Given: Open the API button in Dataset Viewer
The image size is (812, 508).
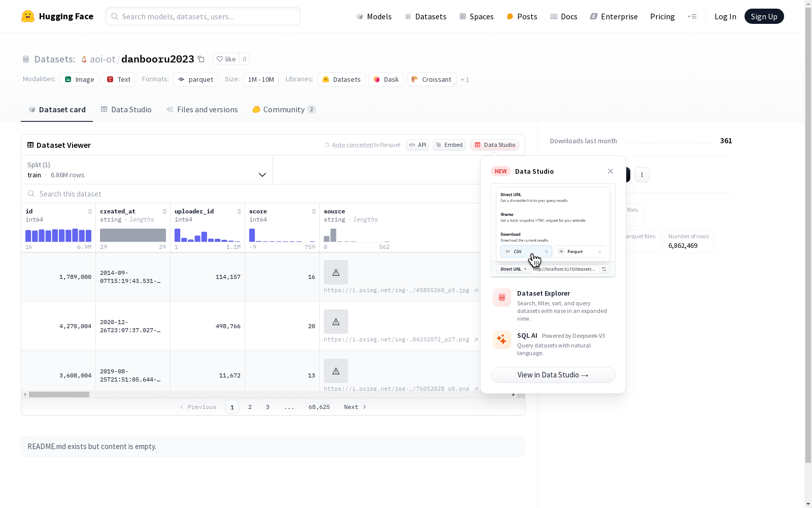Looking at the screenshot, I should [418, 145].
